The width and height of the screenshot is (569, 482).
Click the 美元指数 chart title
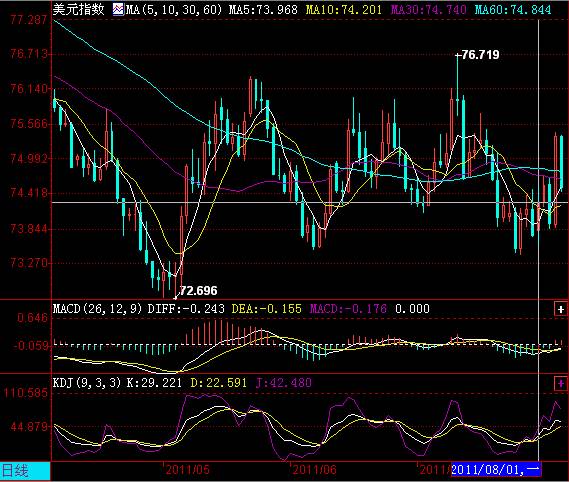(78, 9)
